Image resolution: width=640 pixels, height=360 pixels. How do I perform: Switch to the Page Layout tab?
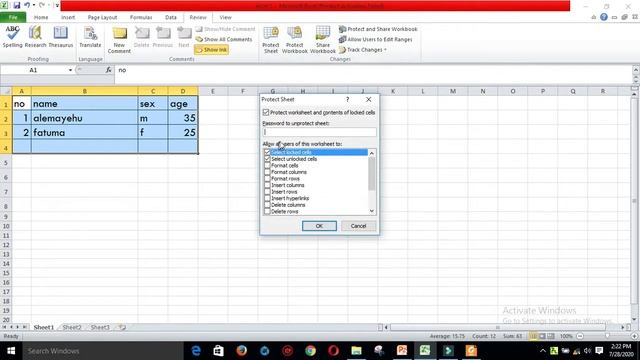coord(102,18)
